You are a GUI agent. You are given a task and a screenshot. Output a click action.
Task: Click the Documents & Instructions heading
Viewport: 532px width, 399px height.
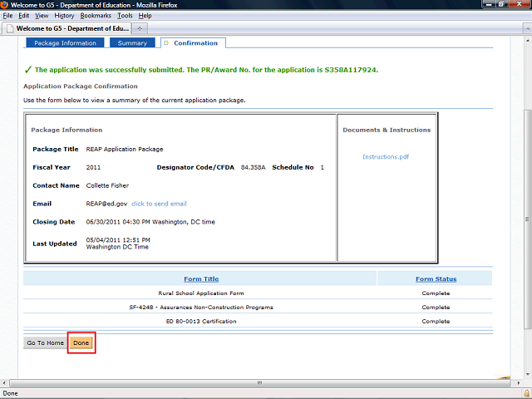click(x=387, y=130)
